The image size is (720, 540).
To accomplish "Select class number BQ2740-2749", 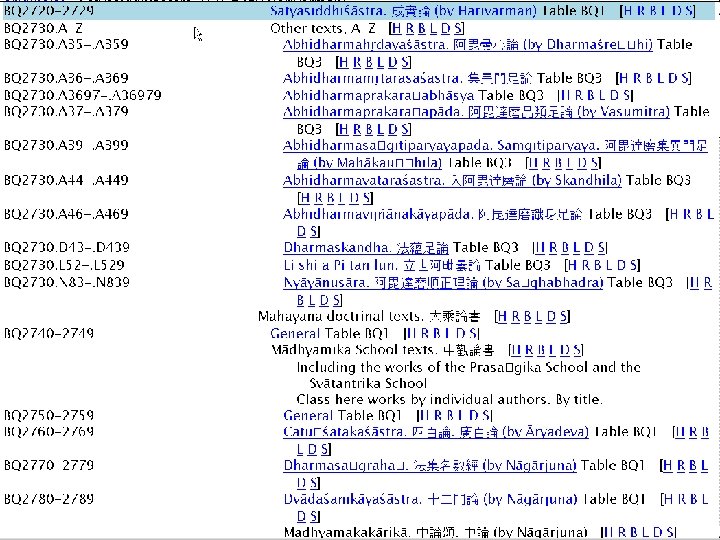I will (49, 333).
